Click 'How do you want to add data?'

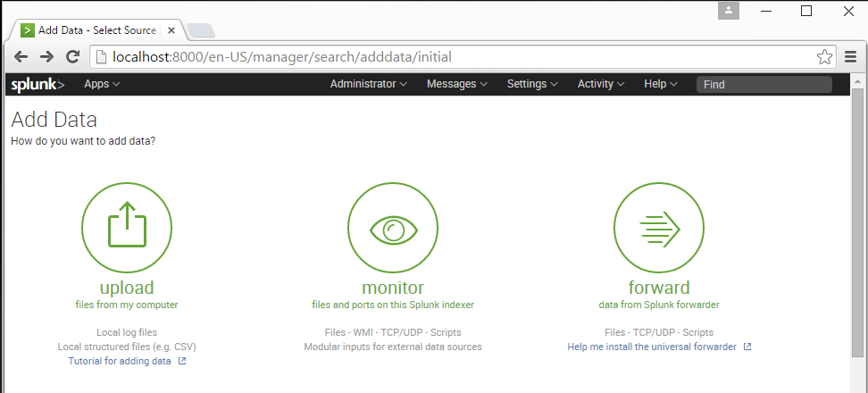click(x=83, y=141)
